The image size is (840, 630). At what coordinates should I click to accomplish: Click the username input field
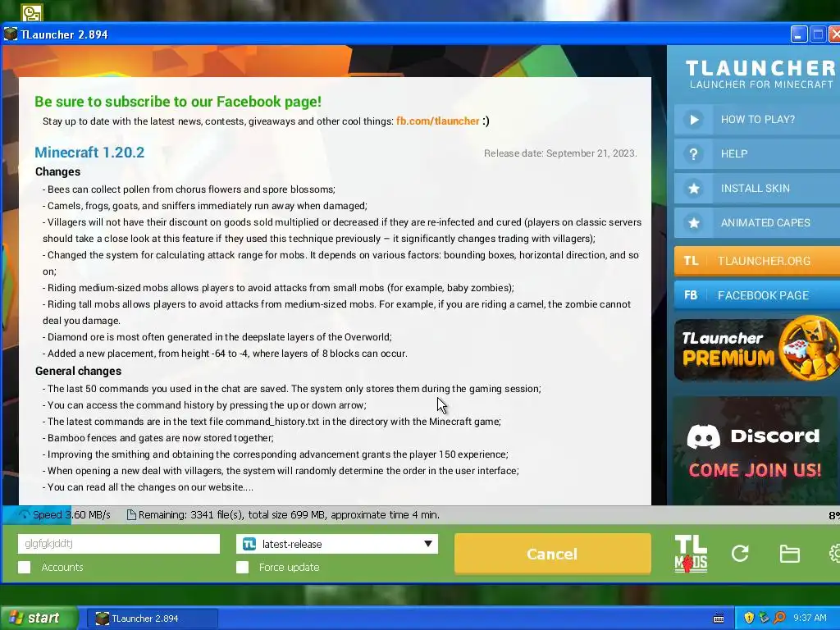[x=119, y=544]
